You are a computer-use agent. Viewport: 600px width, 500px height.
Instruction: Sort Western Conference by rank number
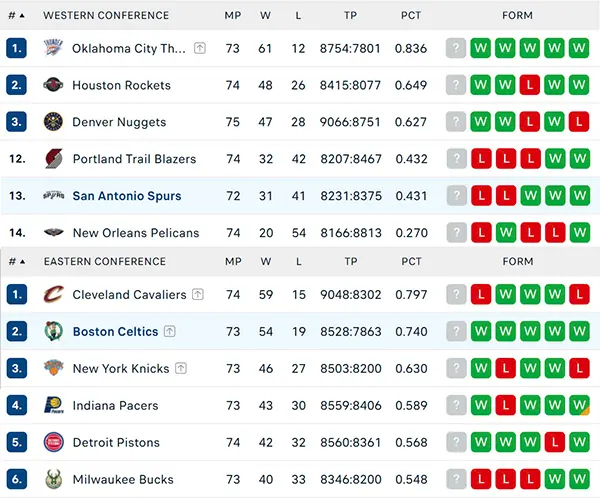pyautogui.click(x=16, y=16)
